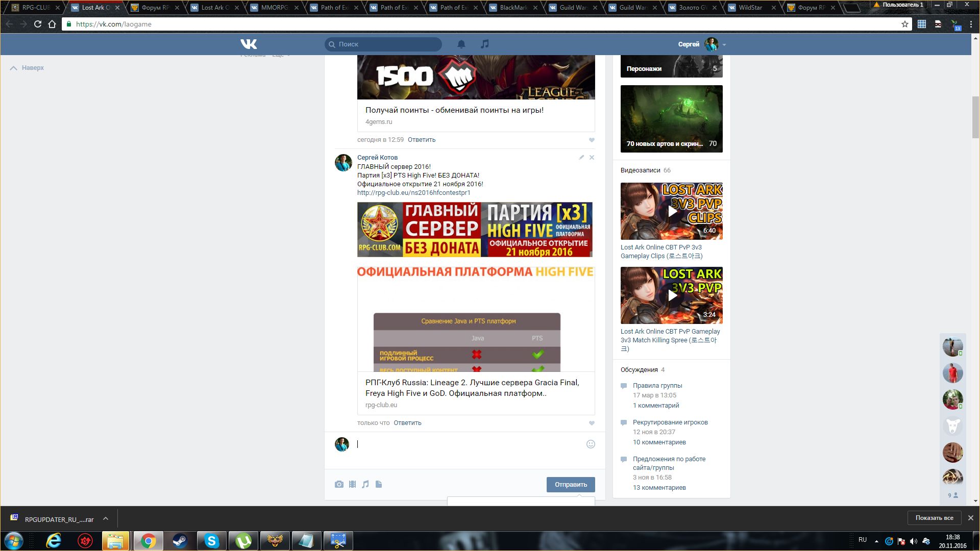Switch to MMORPG browser tab
This screenshot has height=551, width=980.
(x=275, y=8)
